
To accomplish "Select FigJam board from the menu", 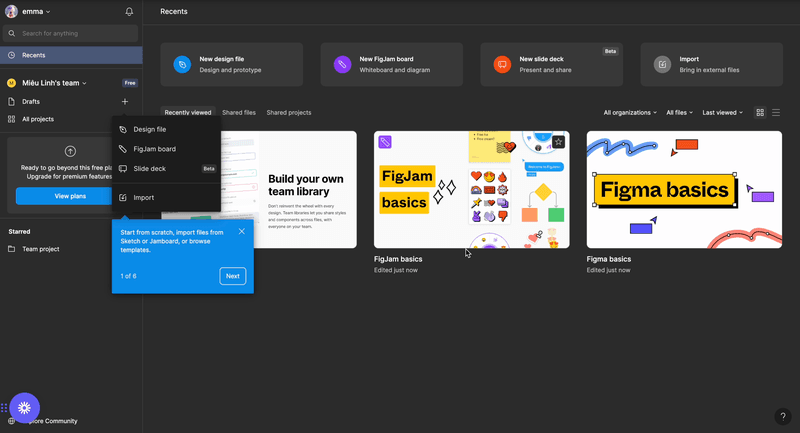I will [166, 149].
